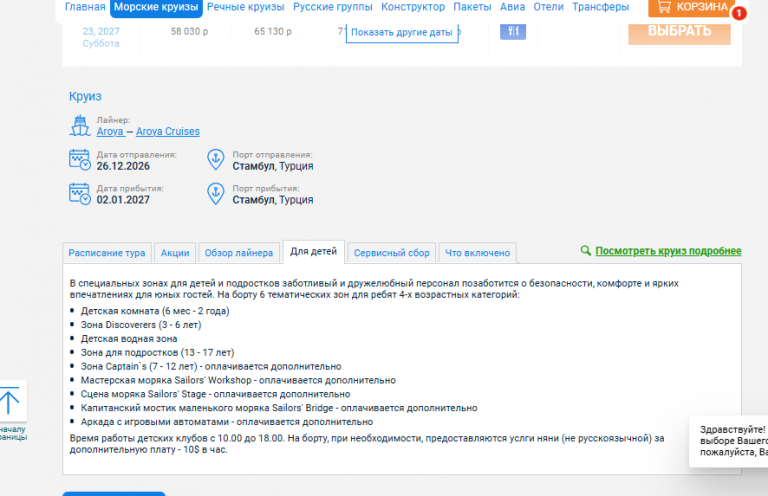This screenshot has height=496, width=768.
Task: Click Зона Captain`s list item
Action: [211, 366]
